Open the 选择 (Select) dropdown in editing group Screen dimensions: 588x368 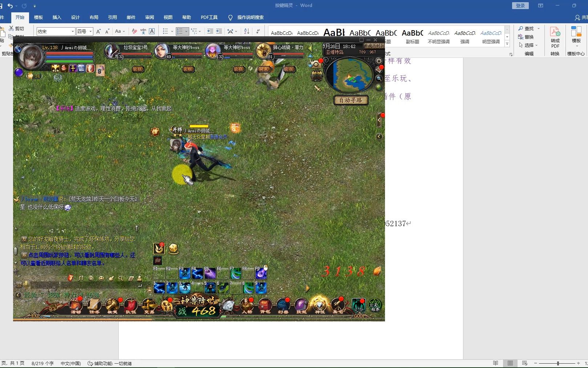(528, 45)
